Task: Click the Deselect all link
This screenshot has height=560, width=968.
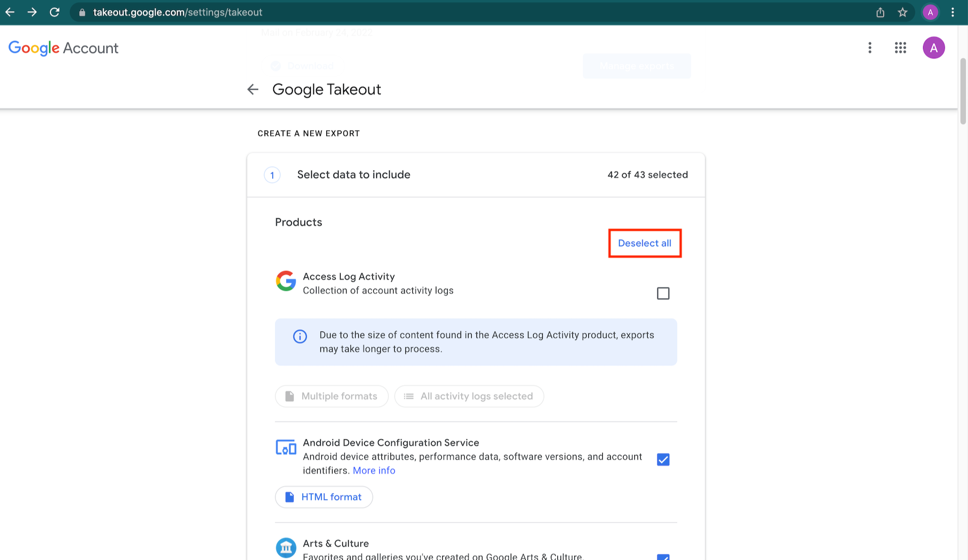Action: (644, 243)
